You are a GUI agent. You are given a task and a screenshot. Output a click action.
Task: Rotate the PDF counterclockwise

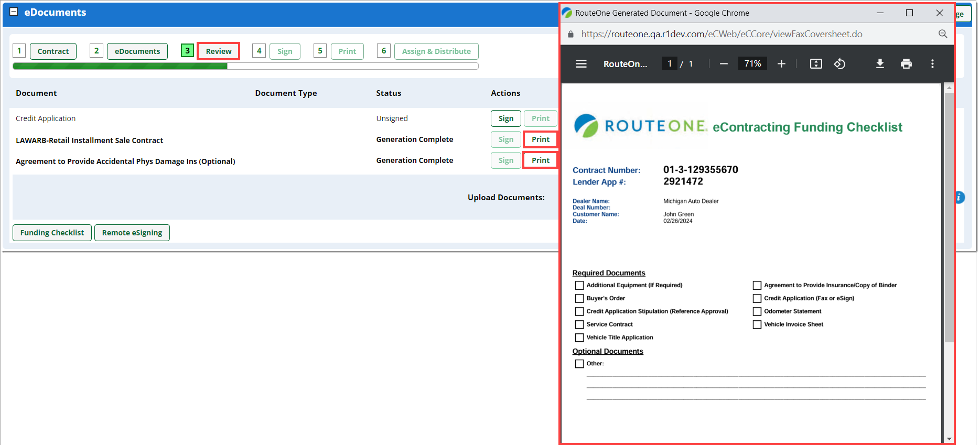pyautogui.click(x=839, y=64)
